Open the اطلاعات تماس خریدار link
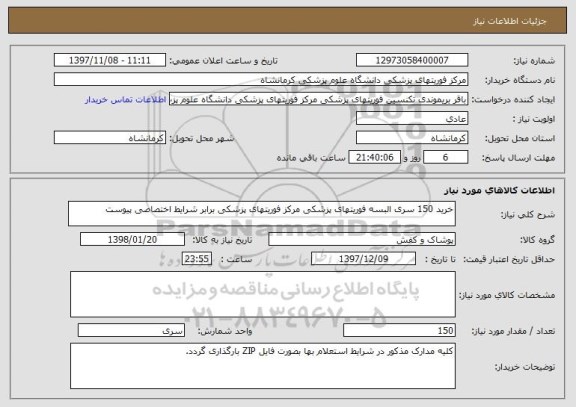Screen dimensions: 576x407 point(126,100)
